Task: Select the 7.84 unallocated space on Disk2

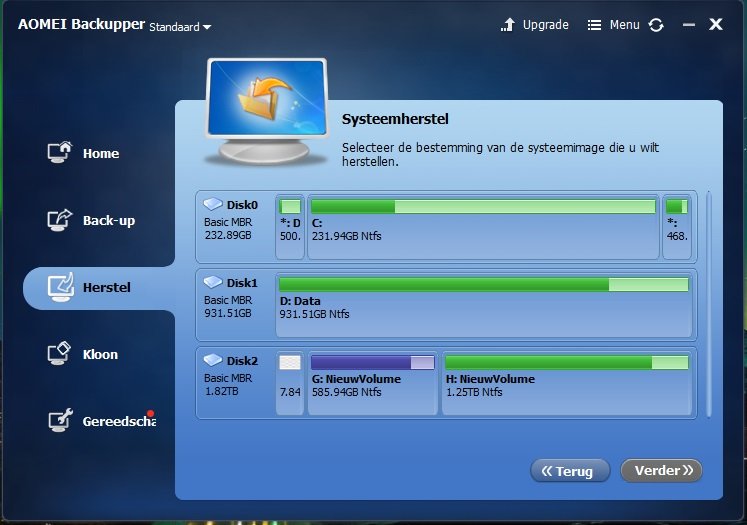Action: 290,383
